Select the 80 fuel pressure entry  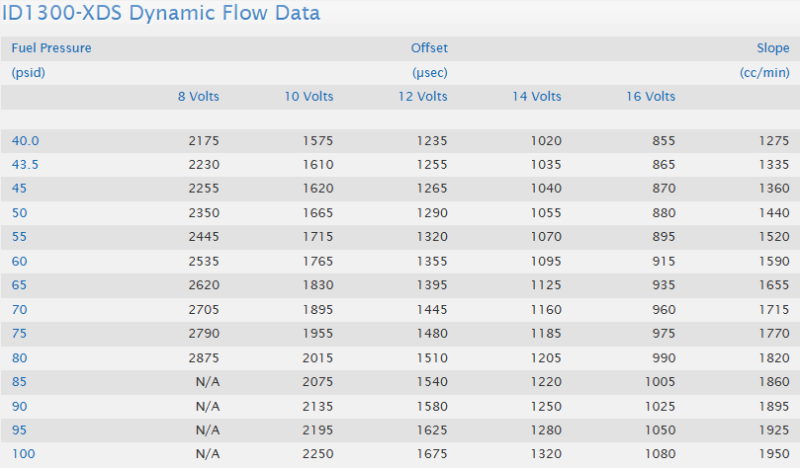pos(20,357)
